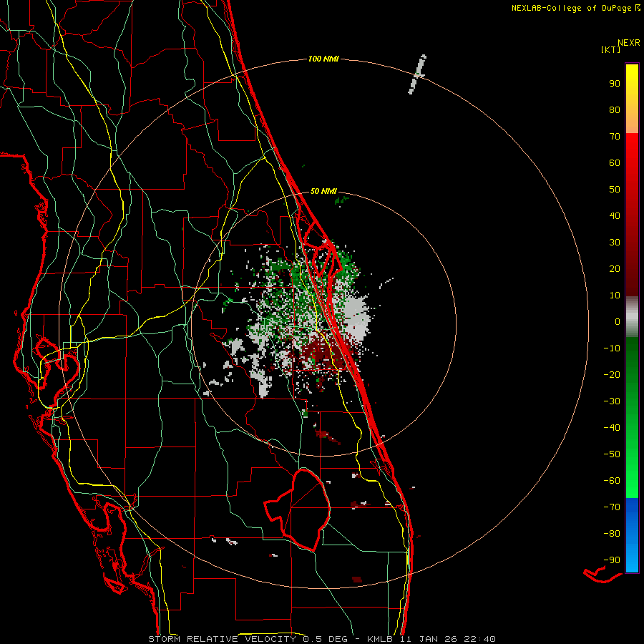Click the 80 value on the velocity scale
Viewport: 644px width, 644px height.
615,109
